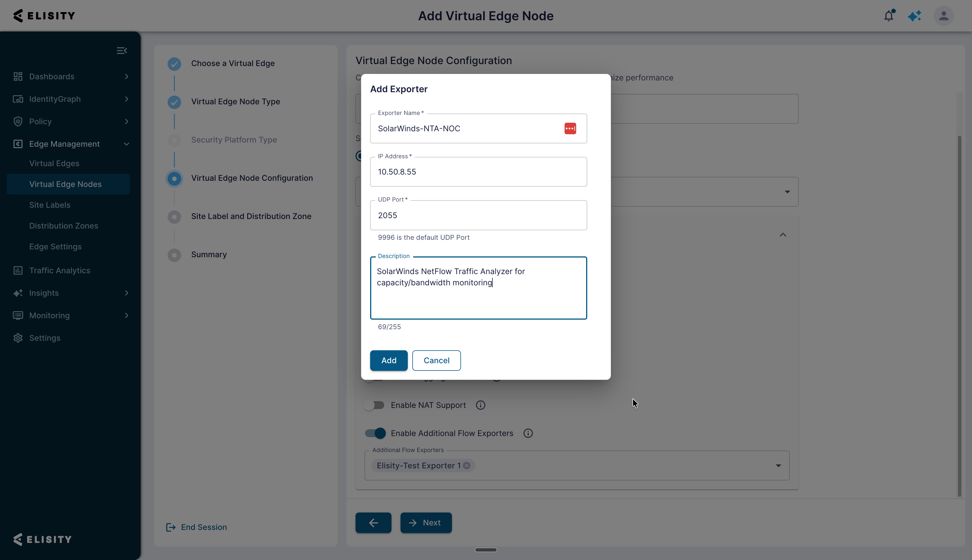
Task: Open the Additional Flow Exporters dropdown arrow
Action: (x=778, y=466)
